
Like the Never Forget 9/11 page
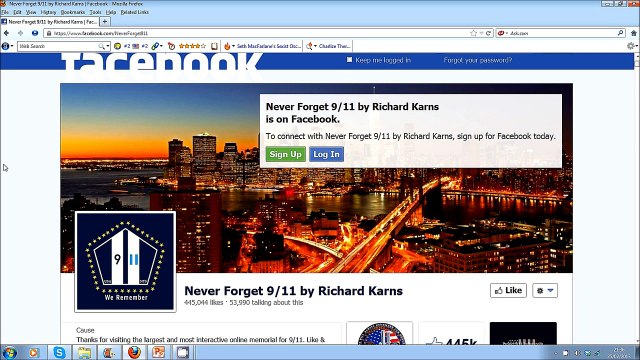point(509,291)
